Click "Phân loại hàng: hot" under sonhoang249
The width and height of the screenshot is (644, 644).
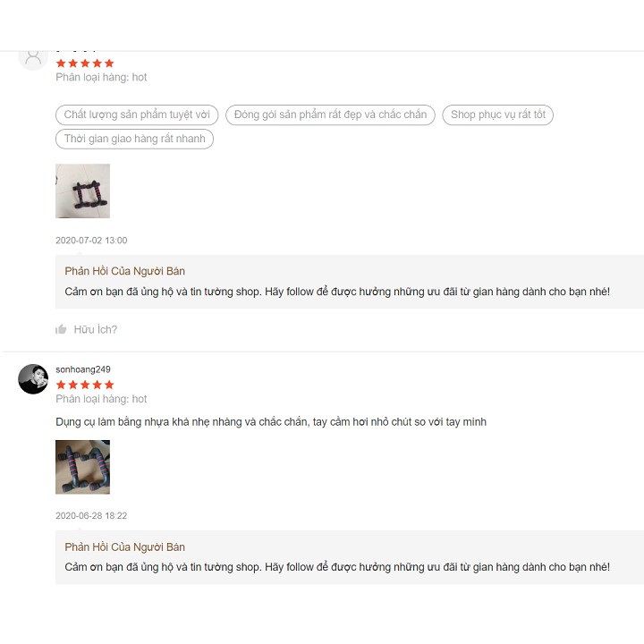coord(101,399)
